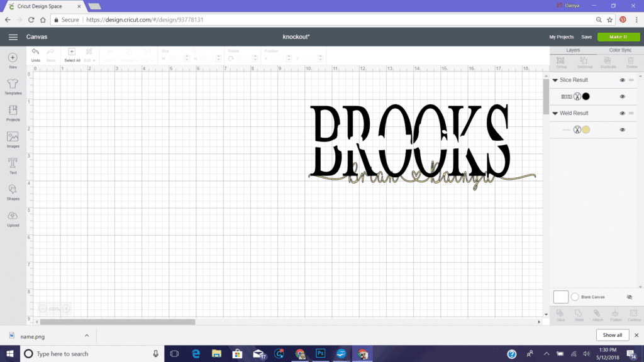Image resolution: width=644 pixels, height=362 pixels.
Task: Click the rotate icon in the toolbar
Action: pyautogui.click(x=231, y=58)
